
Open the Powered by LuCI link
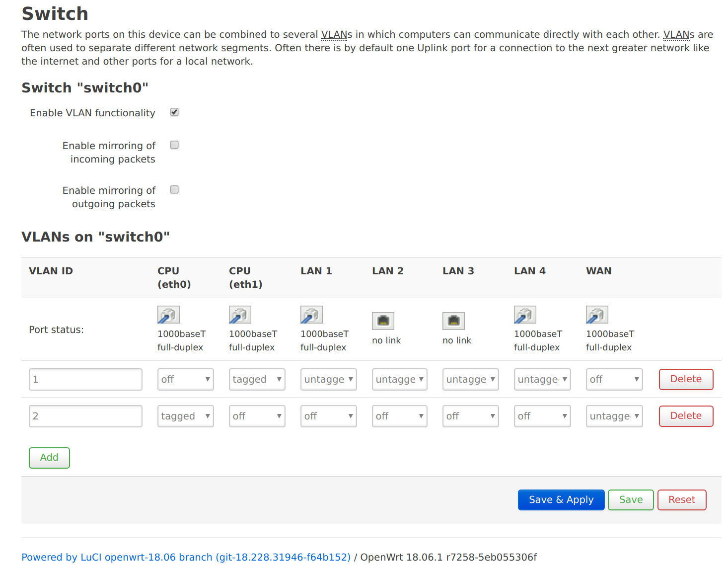(186, 557)
